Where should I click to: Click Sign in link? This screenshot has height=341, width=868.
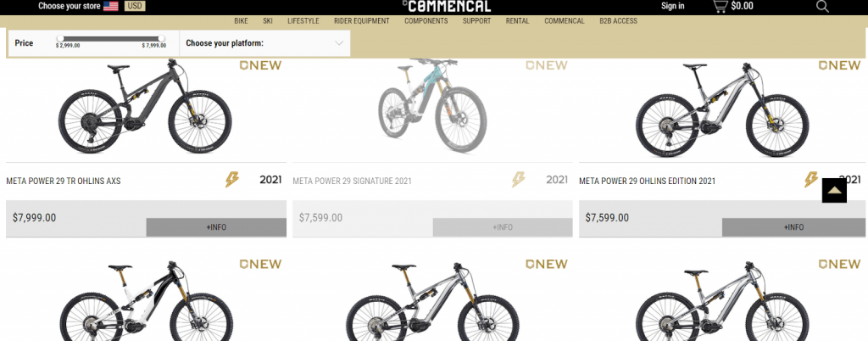click(672, 6)
